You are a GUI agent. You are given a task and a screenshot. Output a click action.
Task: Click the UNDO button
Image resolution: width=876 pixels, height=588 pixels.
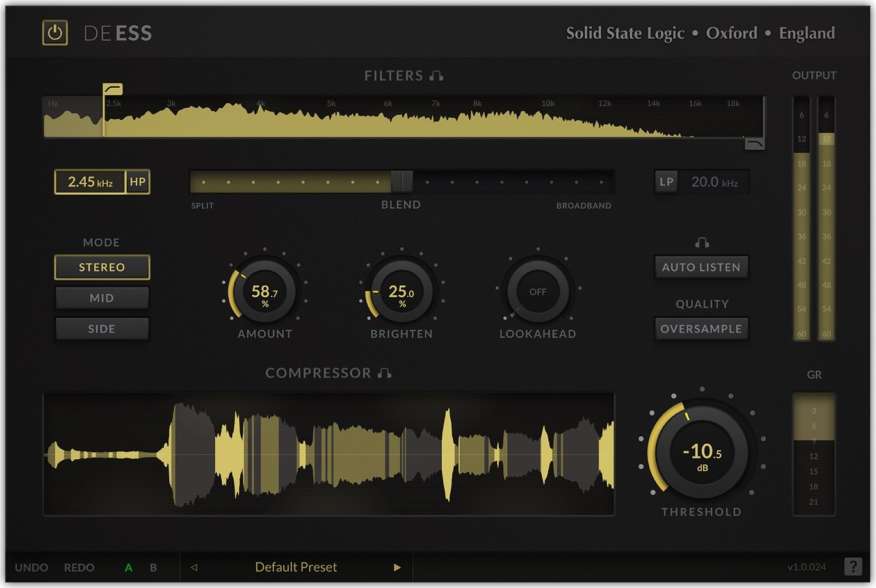coord(31,568)
